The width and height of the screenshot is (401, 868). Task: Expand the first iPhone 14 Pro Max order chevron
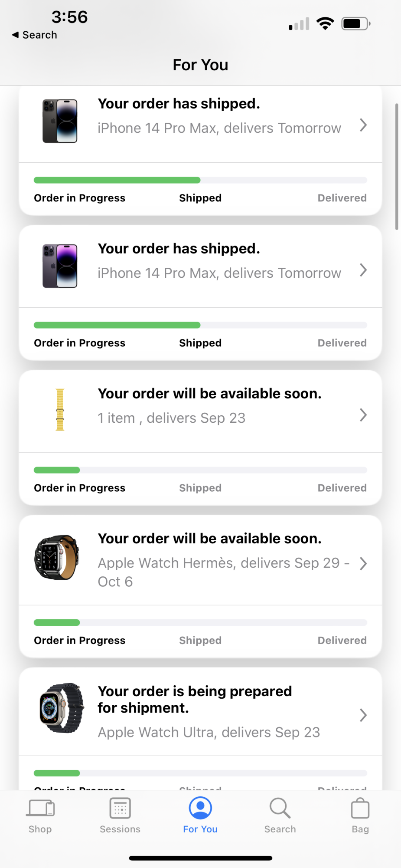click(363, 125)
